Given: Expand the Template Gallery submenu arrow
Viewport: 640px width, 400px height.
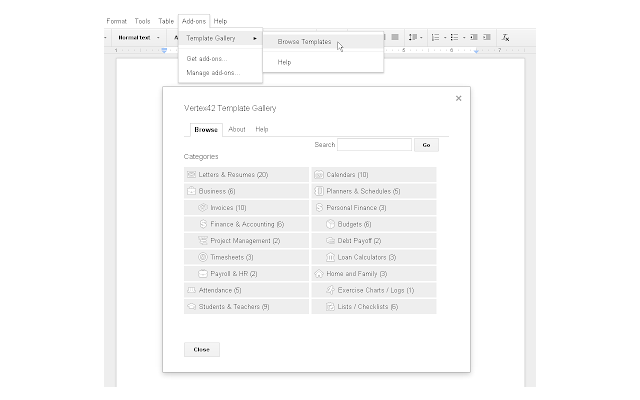Looking at the screenshot, I should 255,38.
